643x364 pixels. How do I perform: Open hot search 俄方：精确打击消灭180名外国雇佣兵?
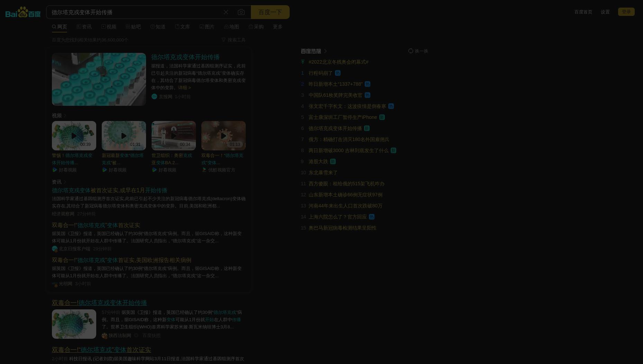[x=349, y=139]
